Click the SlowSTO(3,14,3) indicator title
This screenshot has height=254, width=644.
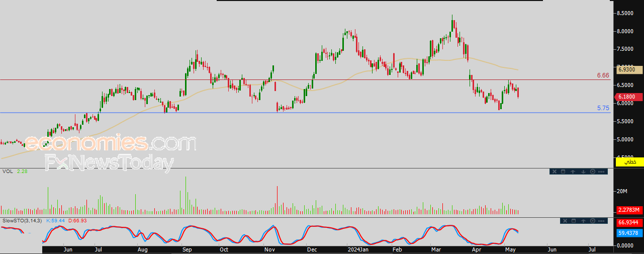click(22, 221)
